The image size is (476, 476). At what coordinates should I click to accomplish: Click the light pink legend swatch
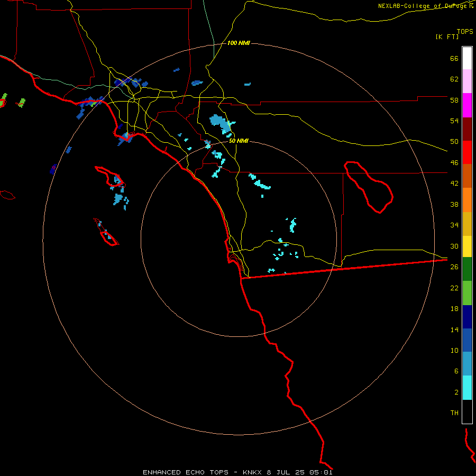467,81
